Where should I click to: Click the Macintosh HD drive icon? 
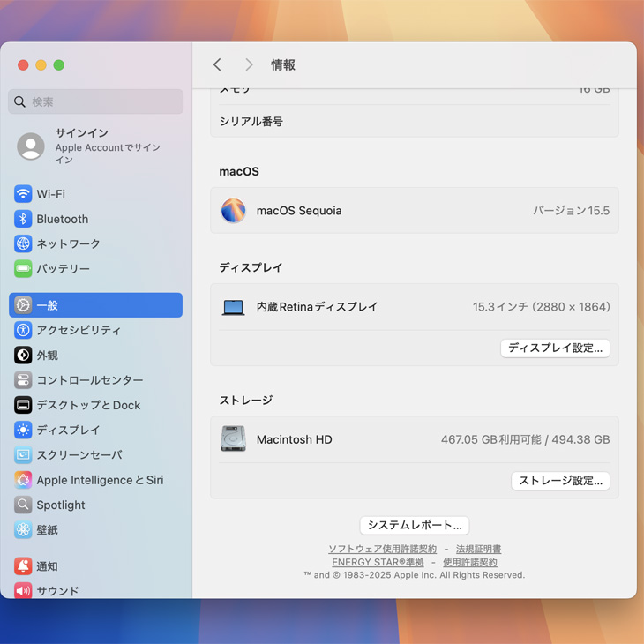click(233, 438)
